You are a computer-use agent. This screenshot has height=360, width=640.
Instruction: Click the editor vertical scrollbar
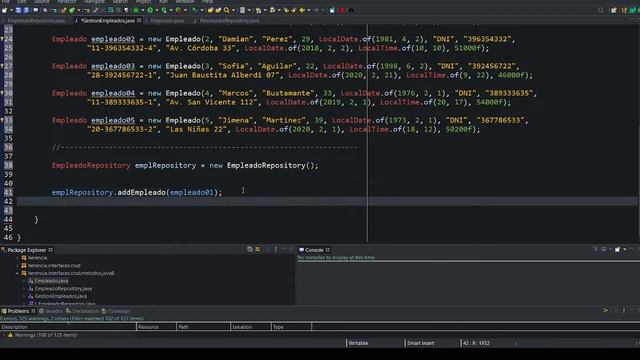click(638, 135)
